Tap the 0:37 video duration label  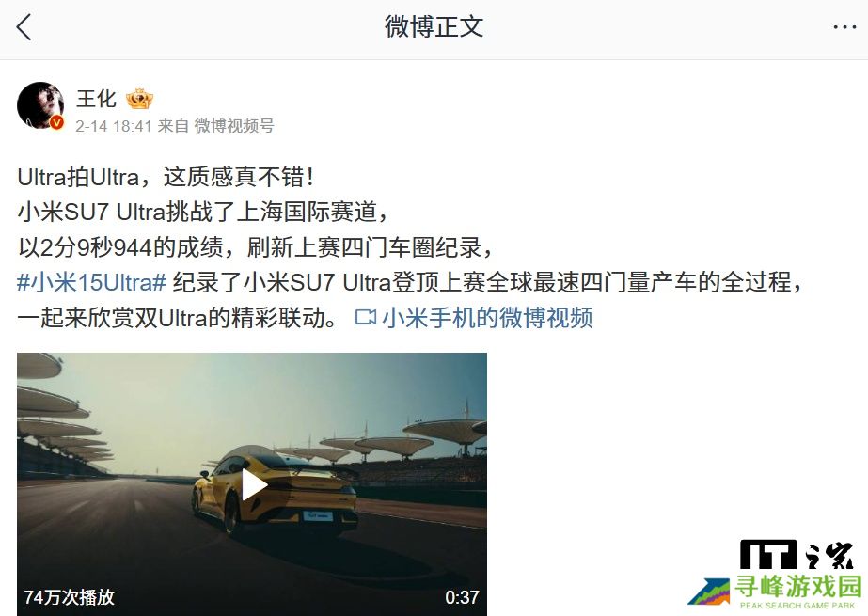pyautogui.click(x=462, y=597)
